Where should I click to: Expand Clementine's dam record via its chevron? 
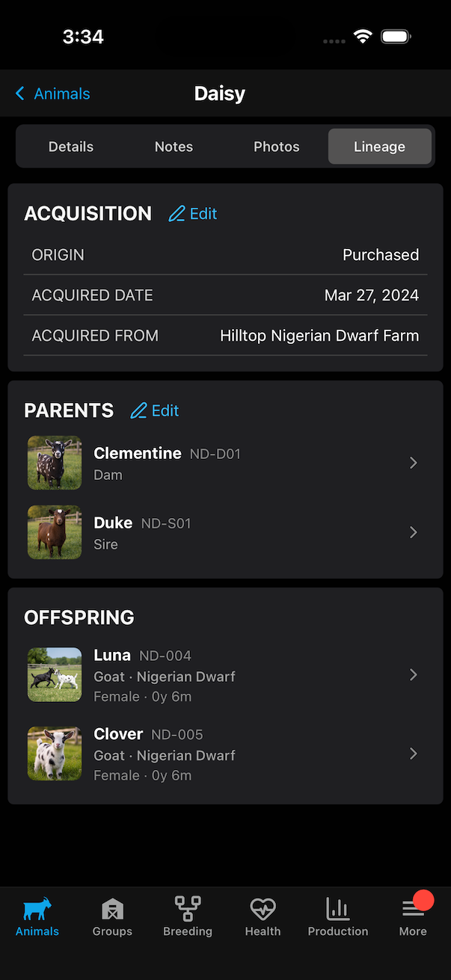tap(413, 463)
